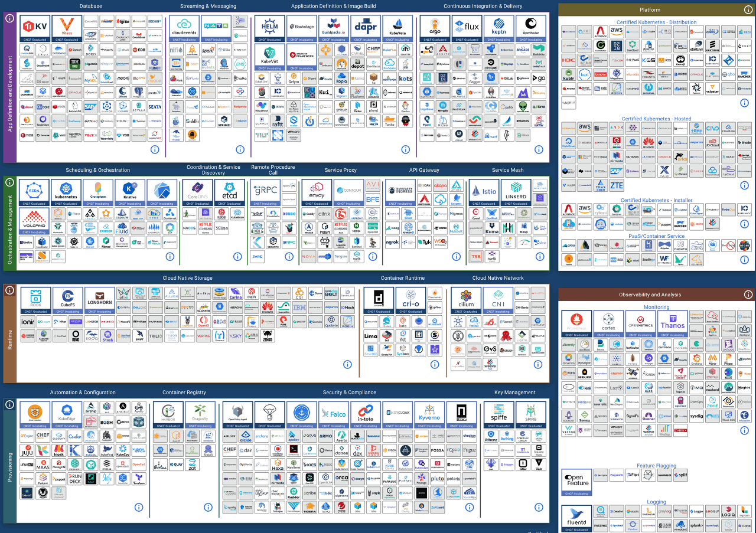
Task: Open the Knative project card
Action: tap(130, 192)
